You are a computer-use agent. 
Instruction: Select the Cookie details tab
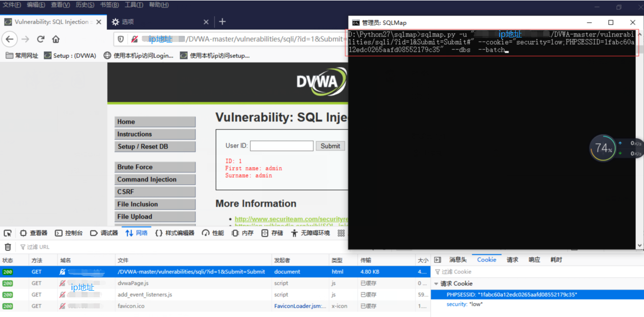click(487, 259)
